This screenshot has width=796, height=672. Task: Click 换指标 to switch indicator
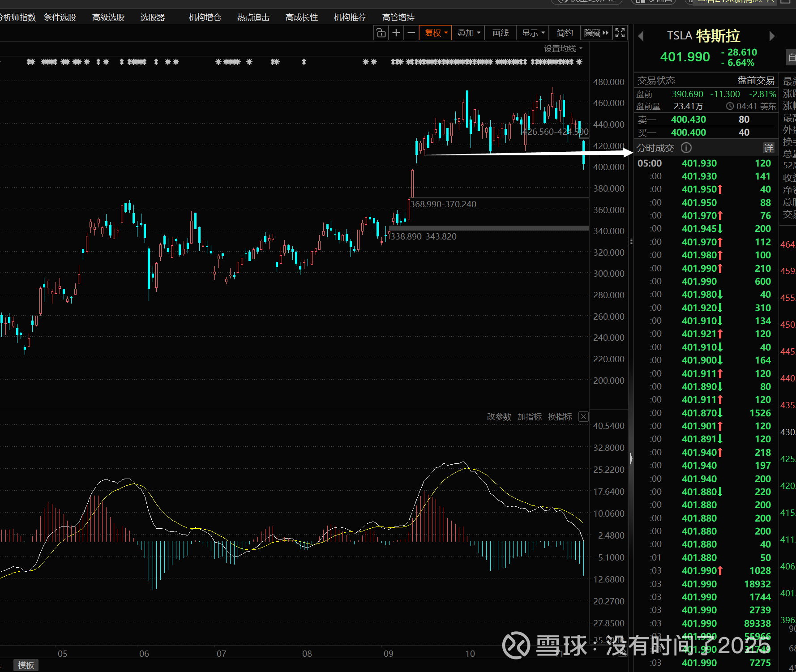coord(560,417)
